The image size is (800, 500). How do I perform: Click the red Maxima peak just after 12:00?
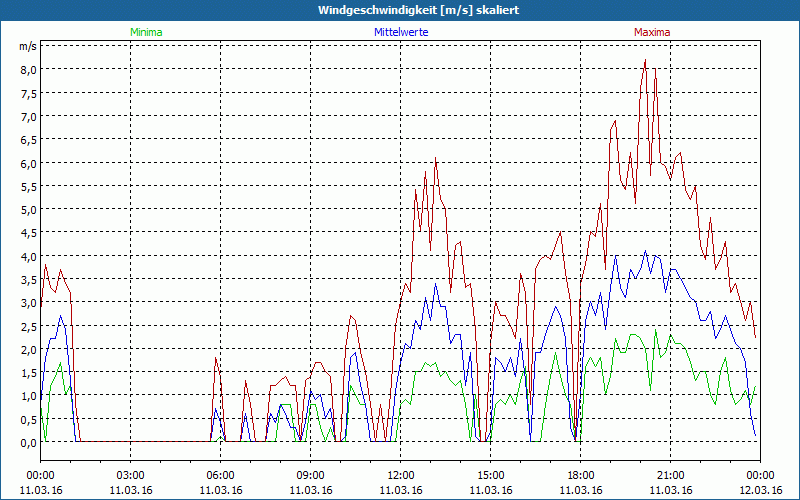[436, 160]
